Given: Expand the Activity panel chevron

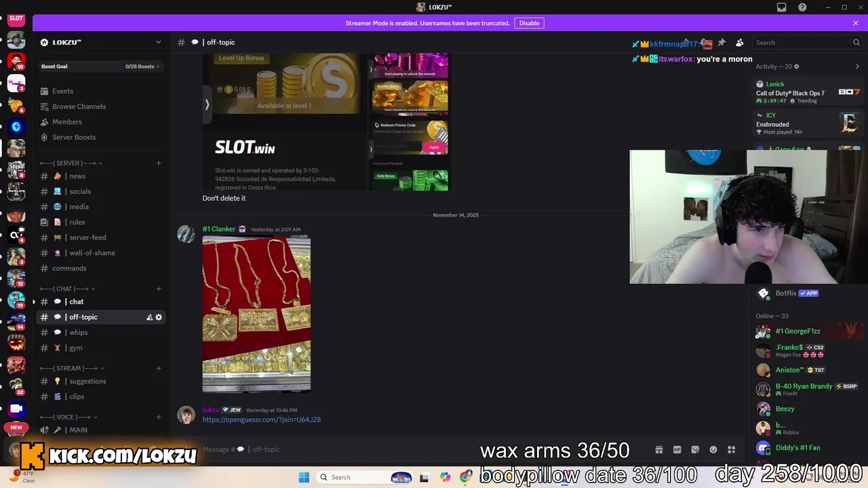Looking at the screenshot, I should click(857, 66).
